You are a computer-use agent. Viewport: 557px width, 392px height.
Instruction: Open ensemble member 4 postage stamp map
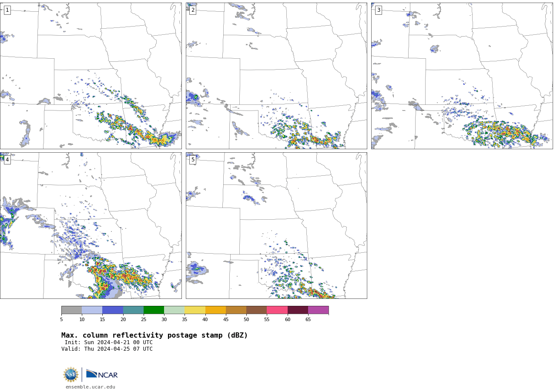[x=91, y=225]
